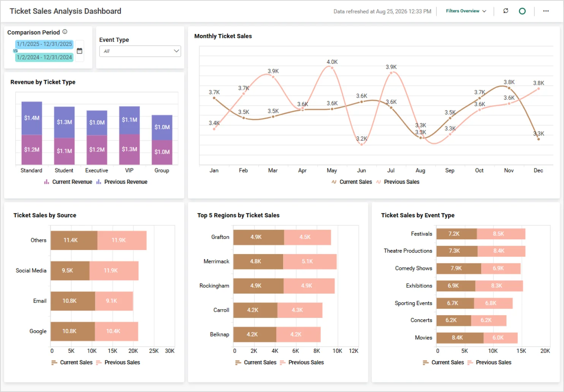Image resolution: width=564 pixels, height=392 pixels.
Task: Click the Merrimack 5.1K previous sales bar
Action: coord(310,262)
